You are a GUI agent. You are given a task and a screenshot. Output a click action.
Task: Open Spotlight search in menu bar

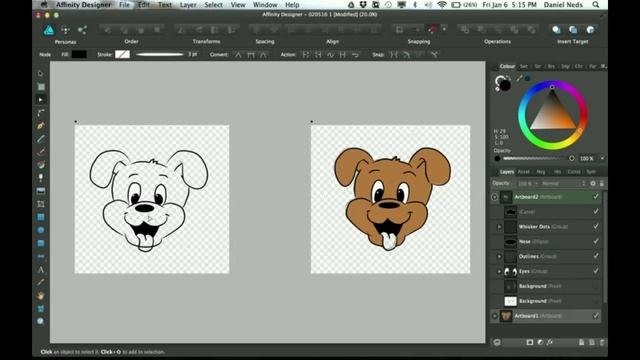pos(596,5)
